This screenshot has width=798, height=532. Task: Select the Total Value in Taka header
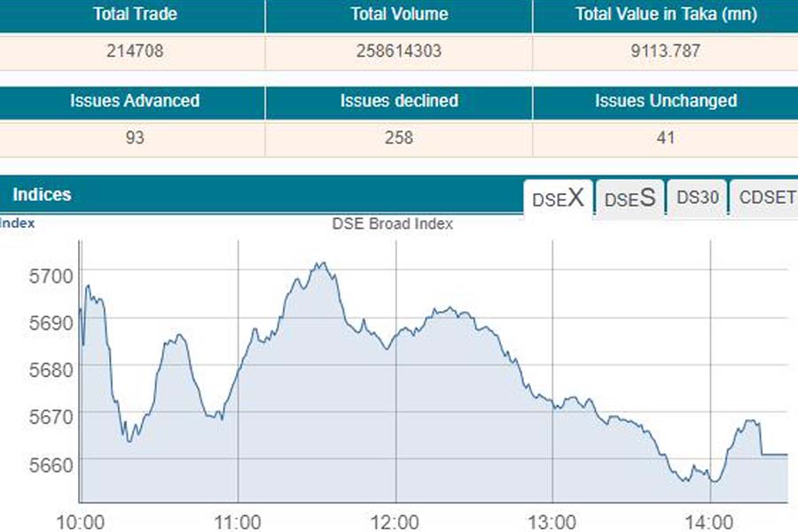pos(665,14)
